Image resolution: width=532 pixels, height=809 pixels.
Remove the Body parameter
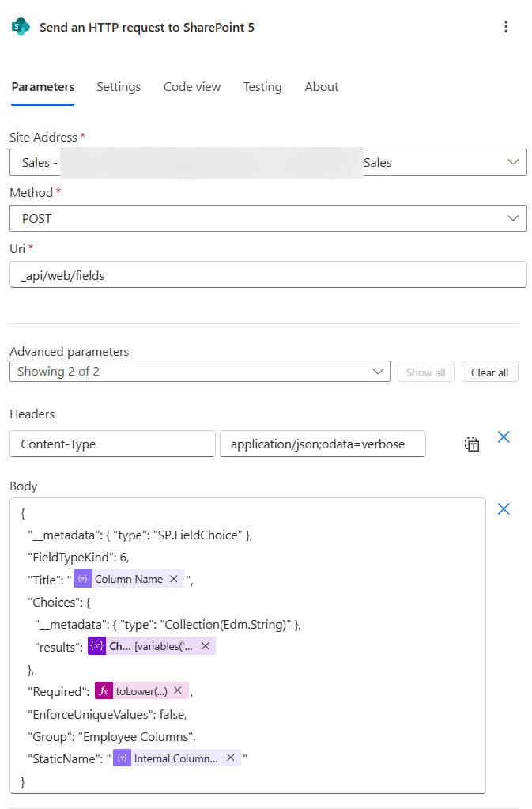point(504,509)
